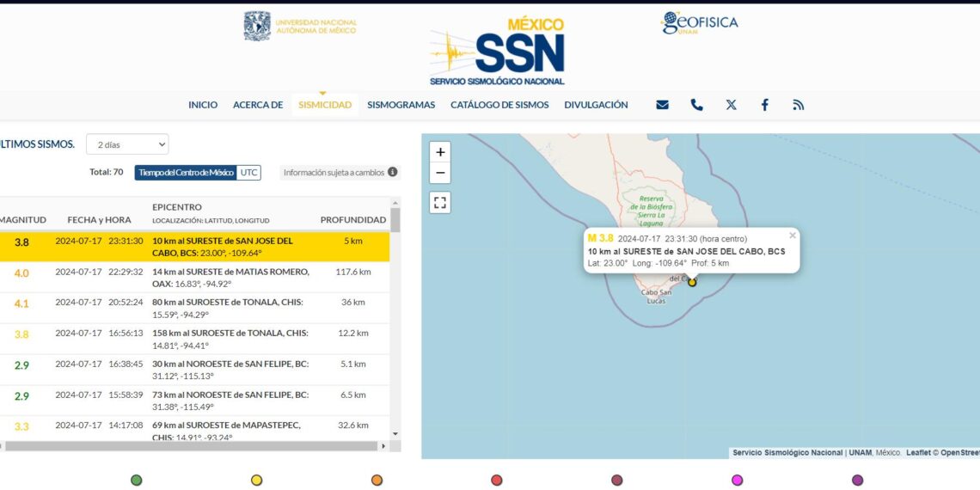
Task: Select Tiempo del Centro de México toggle
Action: pos(186,173)
